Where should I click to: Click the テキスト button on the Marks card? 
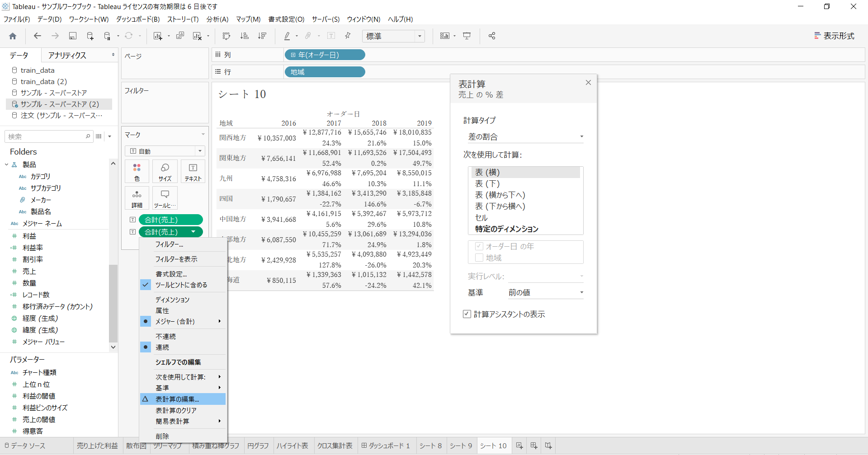[x=193, y=172]
